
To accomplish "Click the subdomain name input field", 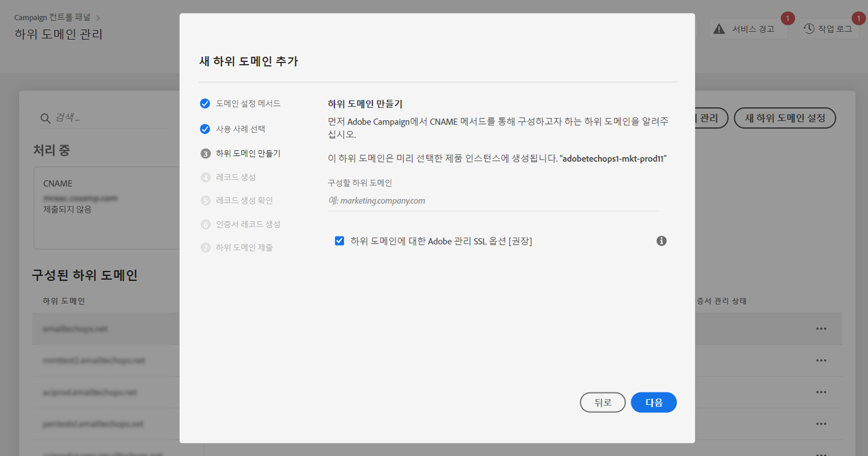I will point(492,200).
